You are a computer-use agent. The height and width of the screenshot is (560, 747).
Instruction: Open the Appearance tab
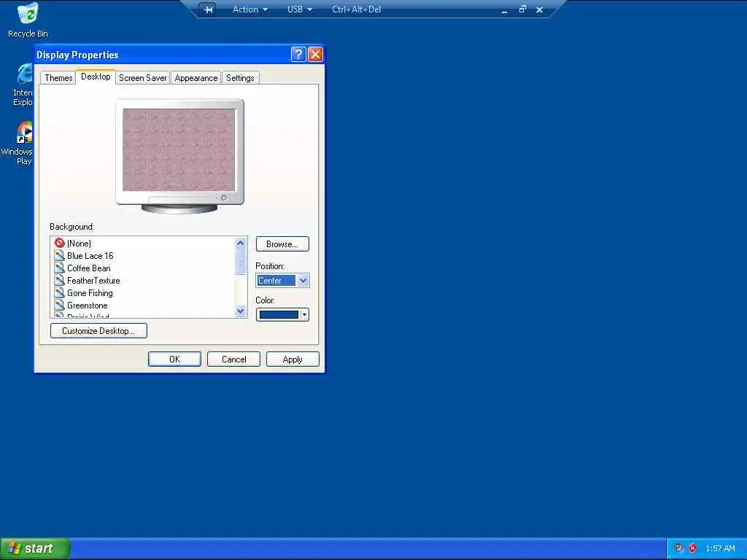click(x=196, y=77)
